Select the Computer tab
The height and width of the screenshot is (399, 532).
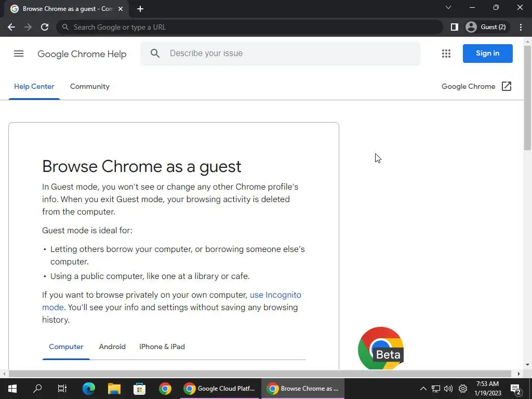(x=66, y=347)
